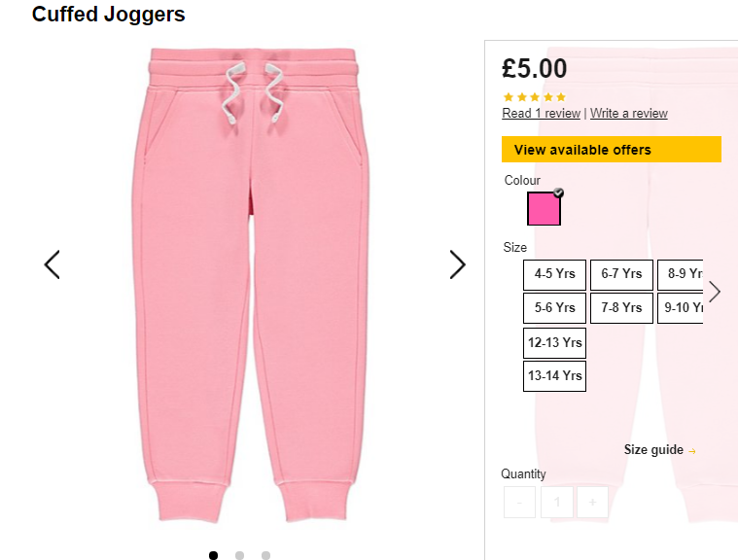The width and height of the screenshot is (738, 560).
Task: Expand more sizes with chevron arrow
Action: 715,292
